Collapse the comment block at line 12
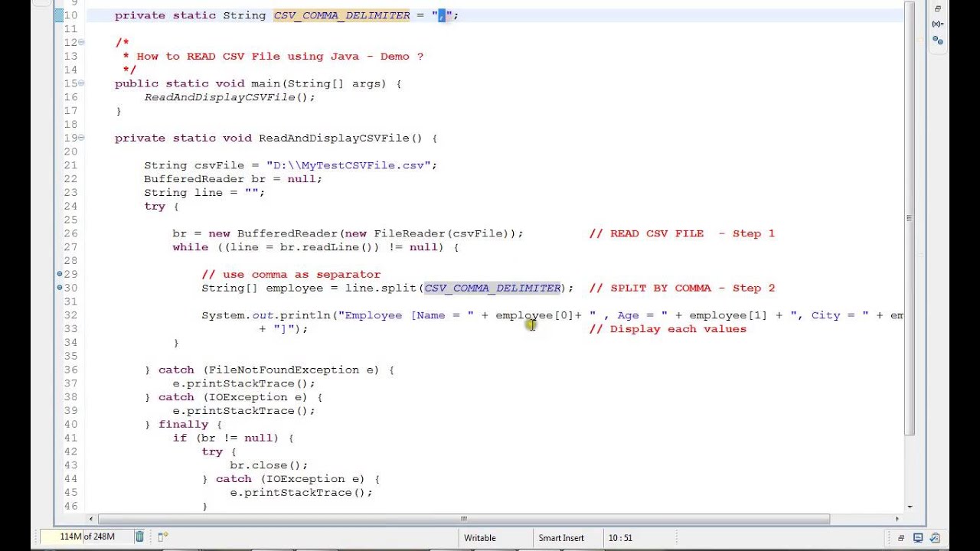Screen dimensions: 980x551 (x=81, y=42)
